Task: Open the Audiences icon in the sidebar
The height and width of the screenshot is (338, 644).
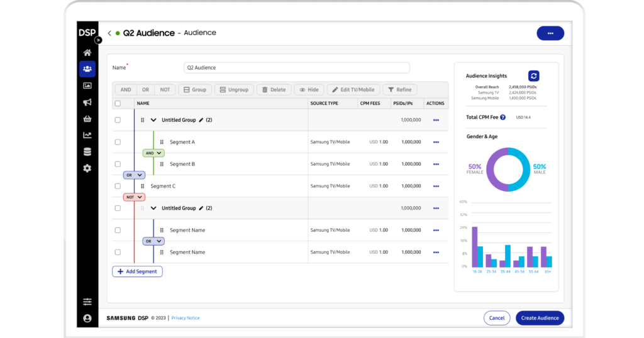Action: (87, 68)
